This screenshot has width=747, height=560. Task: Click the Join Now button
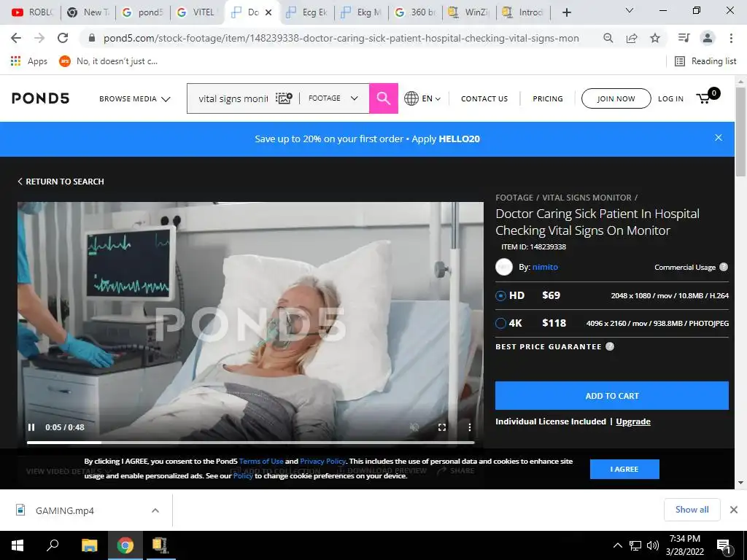(616, 98)
